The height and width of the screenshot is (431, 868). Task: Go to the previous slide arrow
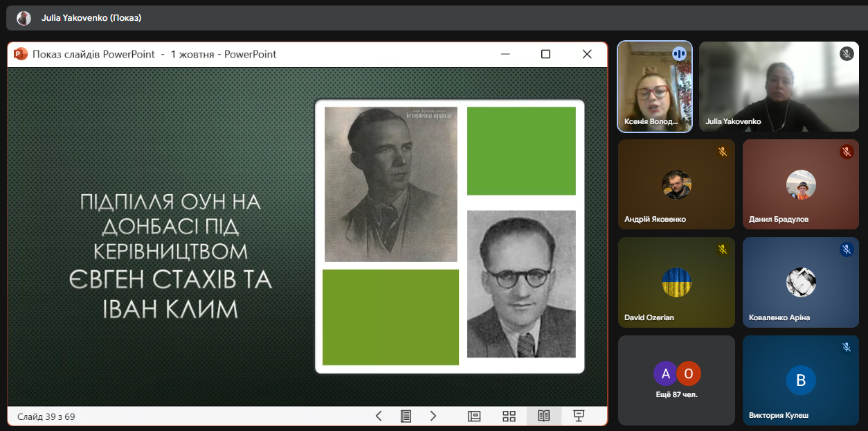pos(379,416)
